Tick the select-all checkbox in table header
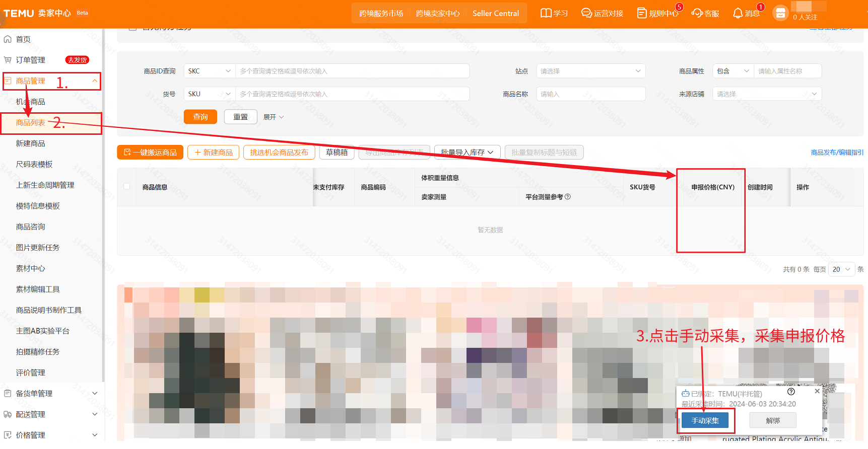The image size is (868, 449). 127,186
